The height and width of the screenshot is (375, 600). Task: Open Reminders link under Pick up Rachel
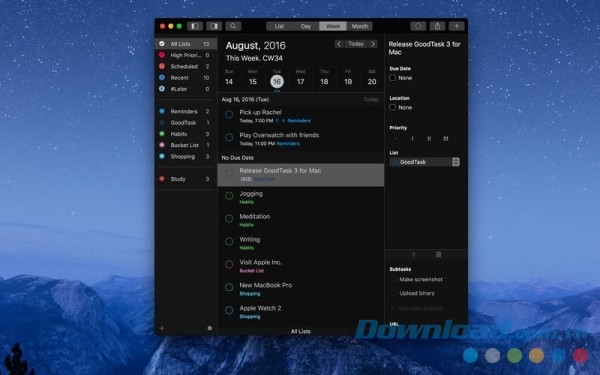click(x=299, y=121)
